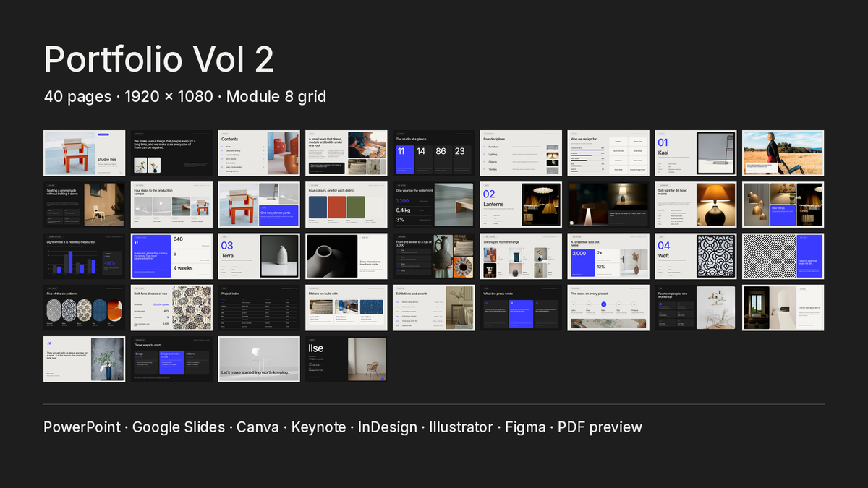Select the 01 Kaai section slide

coord(696,153)
